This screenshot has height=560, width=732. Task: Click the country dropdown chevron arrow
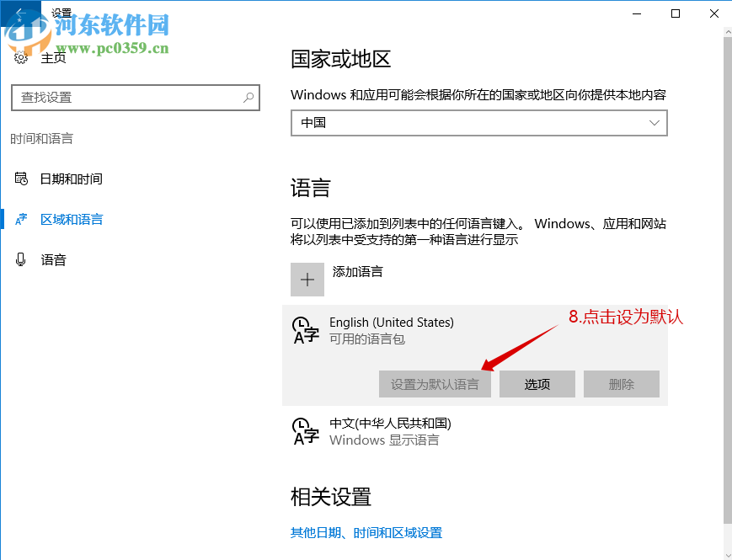point(654,123)
